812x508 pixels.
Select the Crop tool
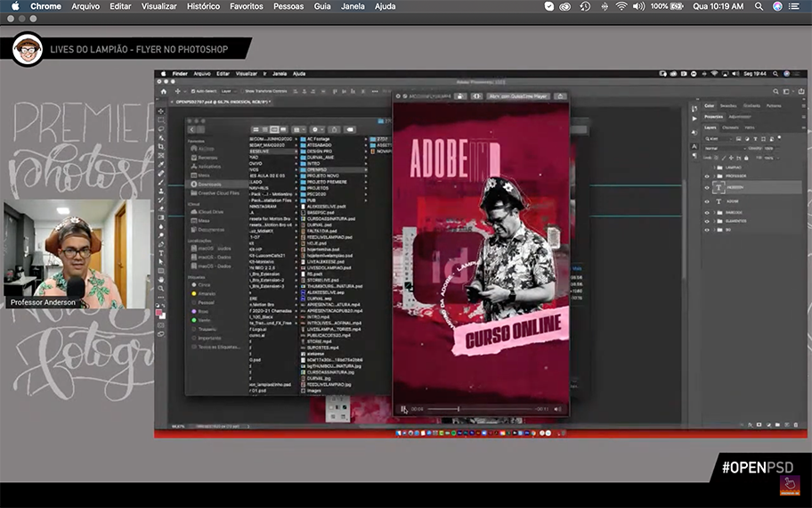pos(161,147)
